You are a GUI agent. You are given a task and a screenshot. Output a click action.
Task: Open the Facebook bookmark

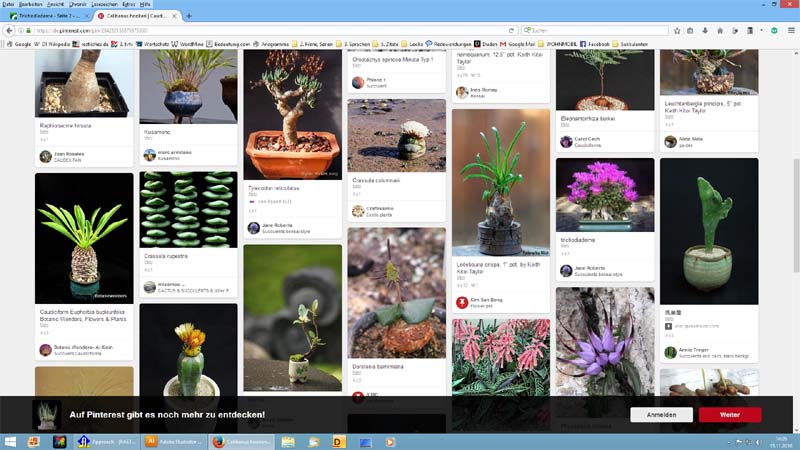(597, 44)
